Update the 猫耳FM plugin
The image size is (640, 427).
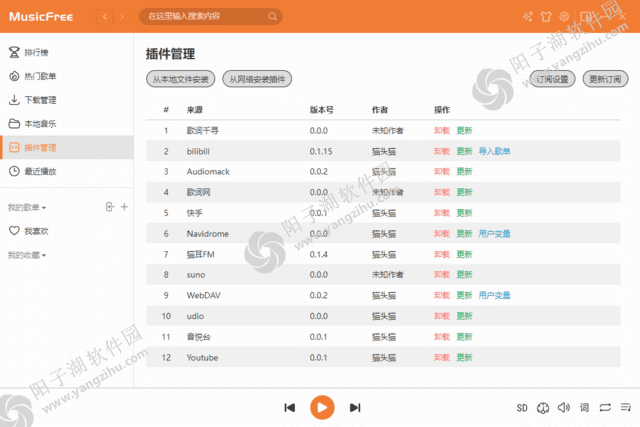[464, 255]
